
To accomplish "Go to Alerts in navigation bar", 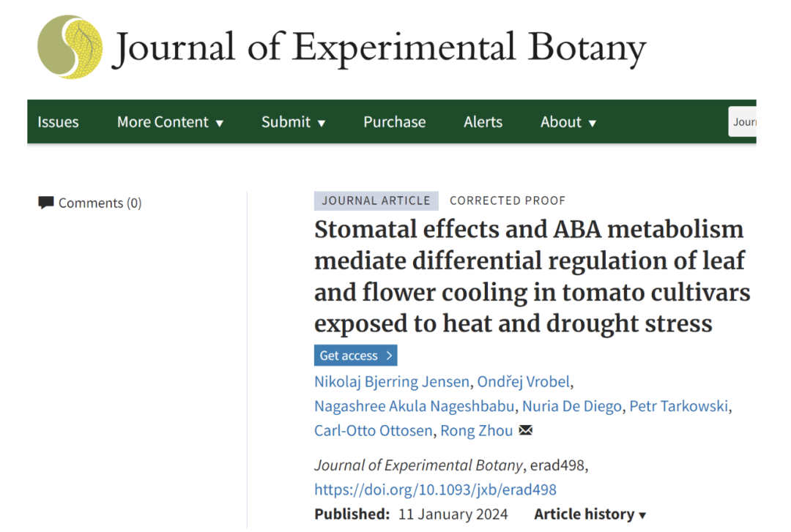I will tap(483, 122).
